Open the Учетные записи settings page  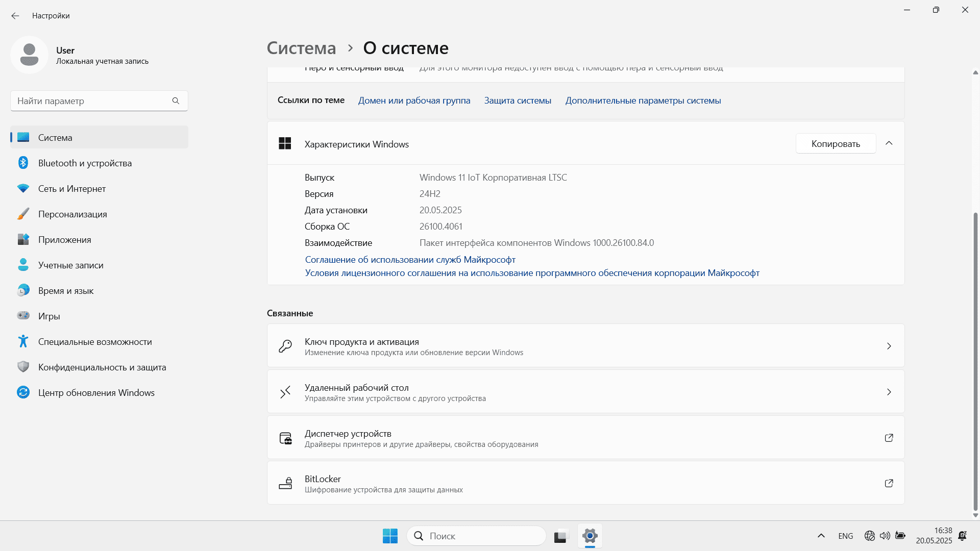point(99,265)
